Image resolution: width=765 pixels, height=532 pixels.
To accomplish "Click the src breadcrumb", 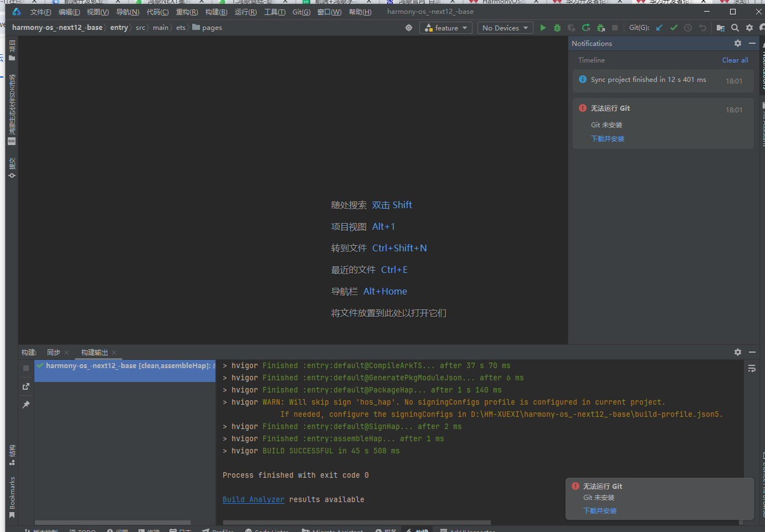I will pyautogui.click(x=141, y=28).
